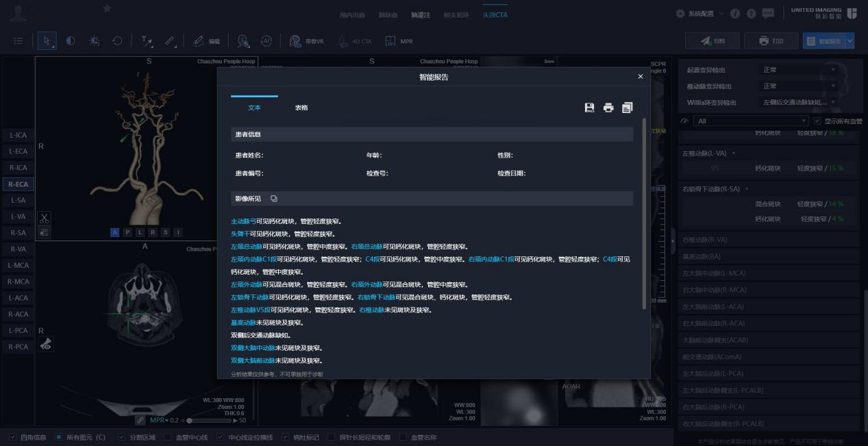
Task: Open the help question mark icon
Action: (752, 14)
